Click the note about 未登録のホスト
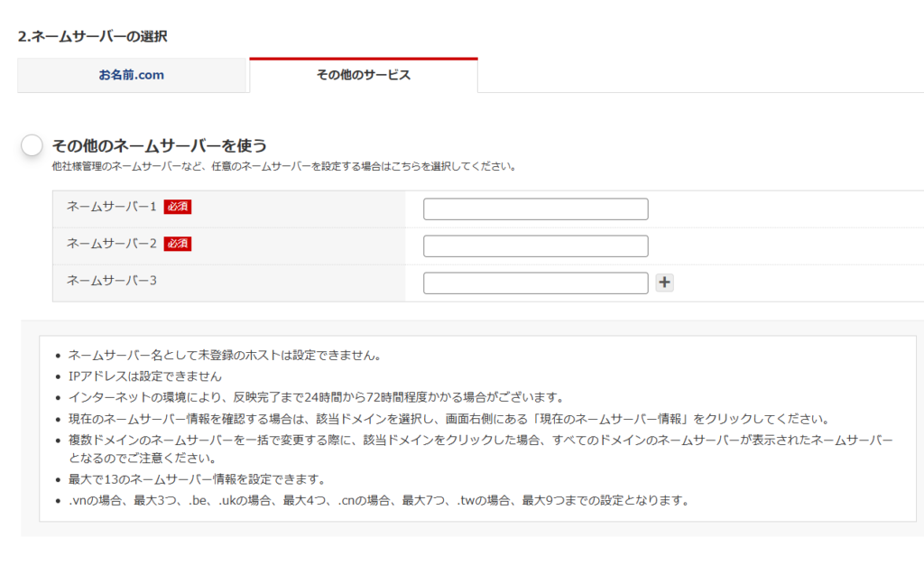Screen dimensions: 924x575 pyautogui.click(x=224, y=355)
